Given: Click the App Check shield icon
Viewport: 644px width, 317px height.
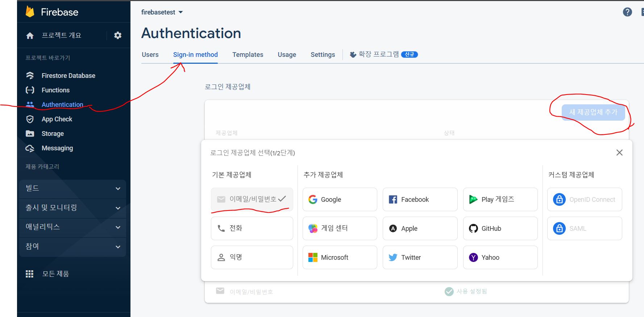Looking at the screenshot, I should pyautogui.click(x=30, y=119).
